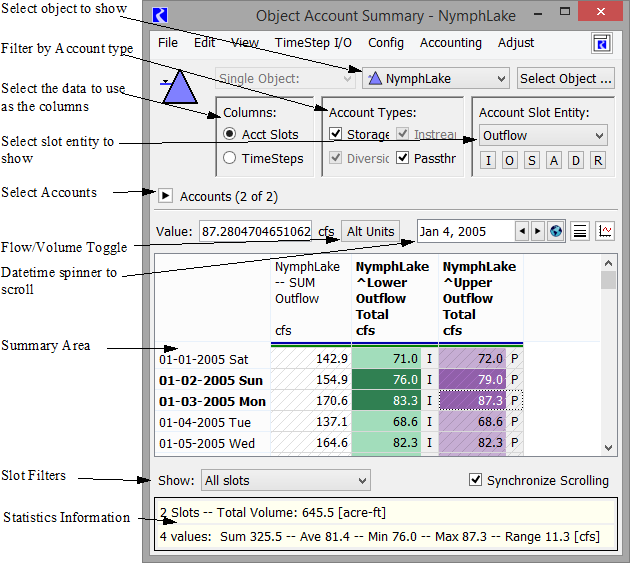
Task: Uncheck Synchronize Scrolling checkbox
Action: (475, 481)
